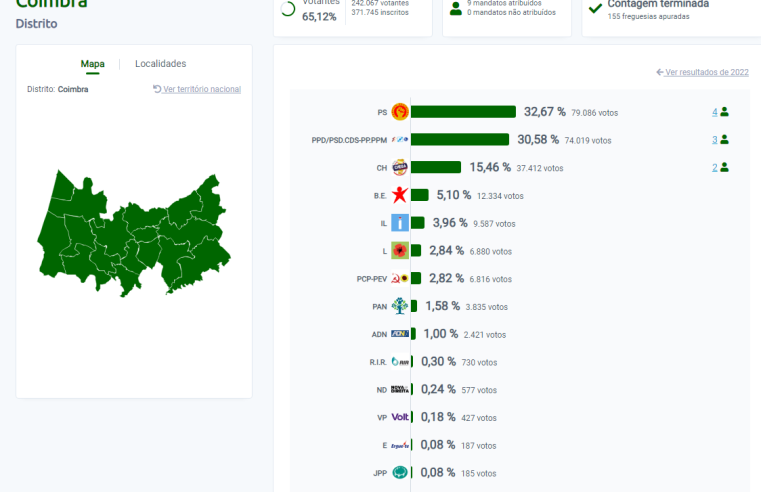Click the person icon beside PPD/PSD mandates
Image resolution: width=761 pixels, height=492 pixels.
pos(725,140)
